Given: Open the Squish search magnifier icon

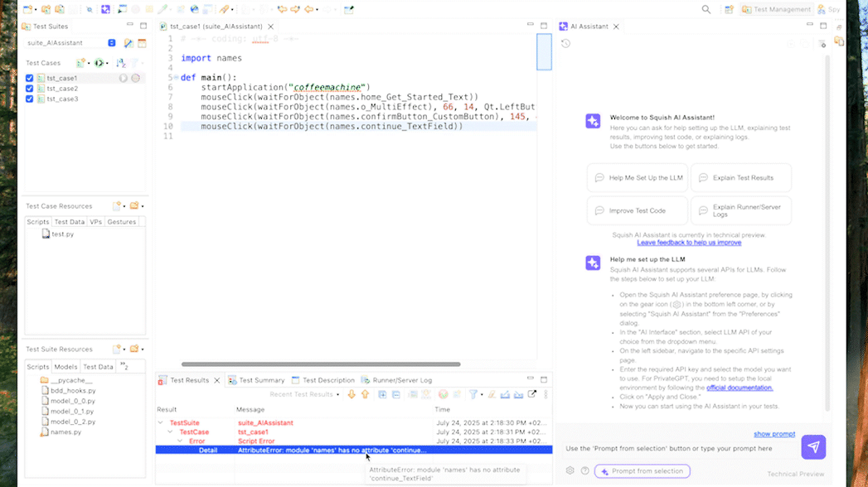Looking at the screenshot, I should click(x=706, y=9).
